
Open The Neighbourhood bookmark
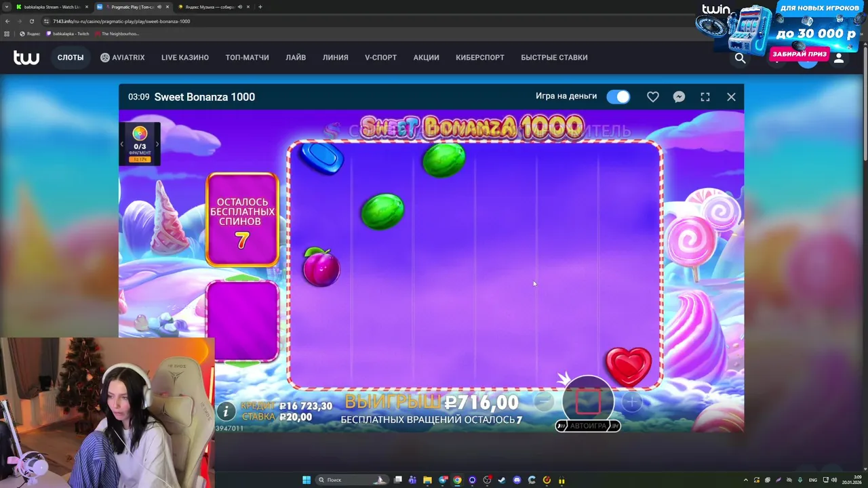tap(117, 33)
